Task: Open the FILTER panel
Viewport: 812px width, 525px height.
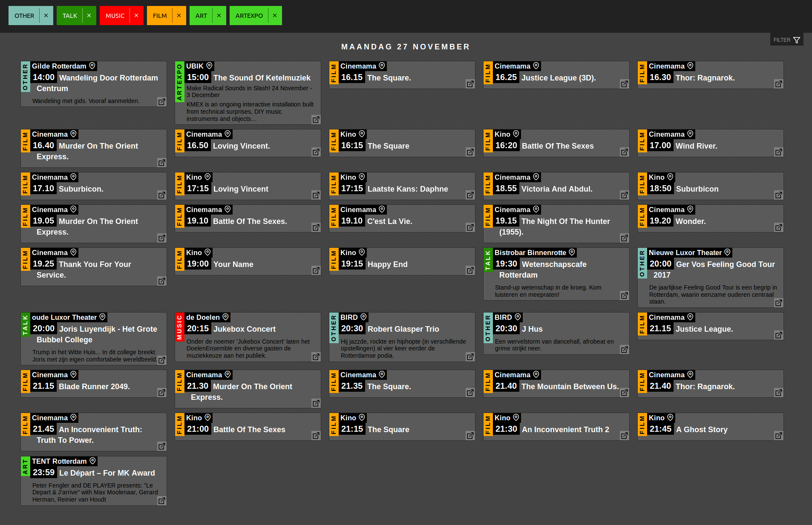Action: tap(786, 40)
